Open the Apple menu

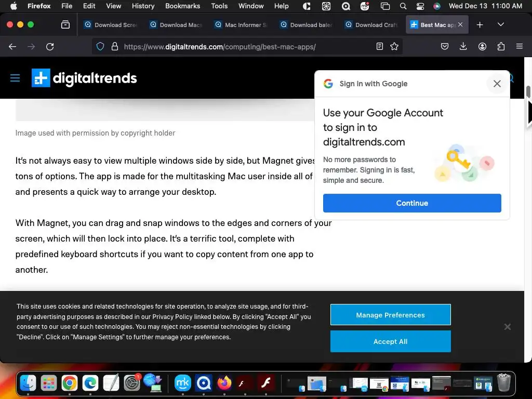(14, 6)
